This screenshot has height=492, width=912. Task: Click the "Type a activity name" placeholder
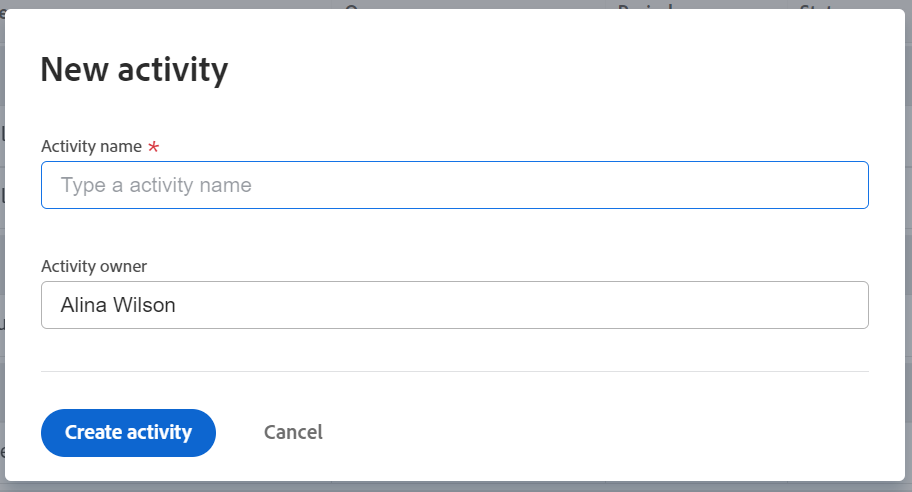click(156, 185)
